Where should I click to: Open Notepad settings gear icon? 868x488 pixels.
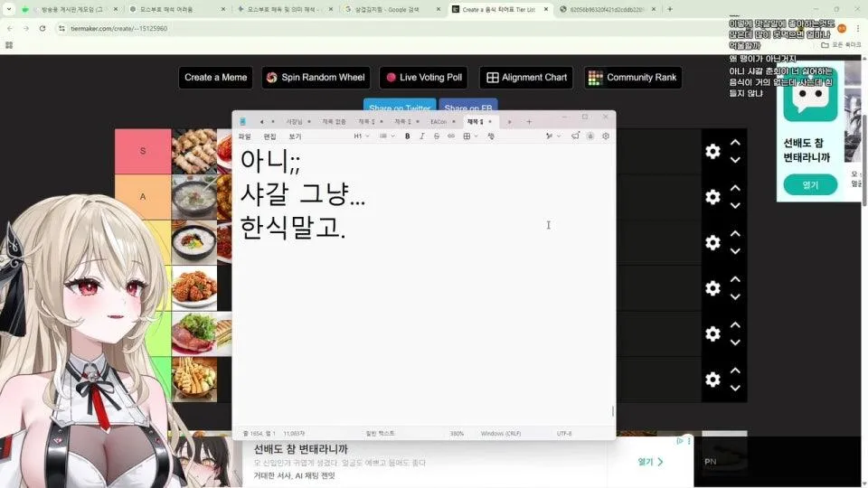(606, 136)
